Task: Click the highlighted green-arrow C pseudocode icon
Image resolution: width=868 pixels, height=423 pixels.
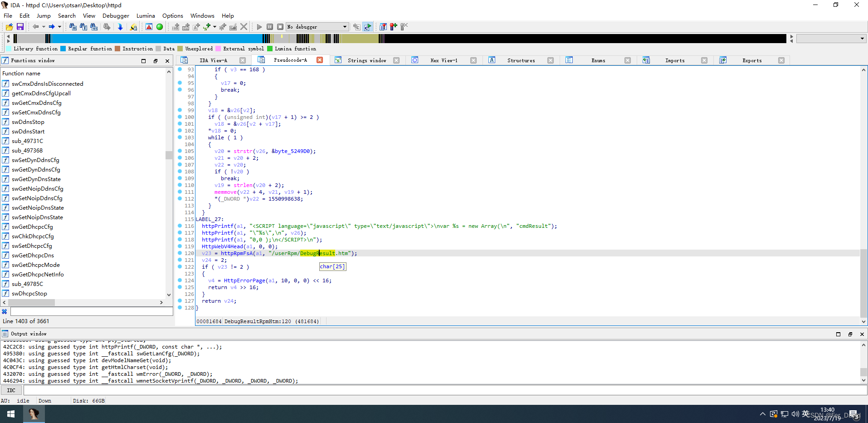Action: point(368,27)
